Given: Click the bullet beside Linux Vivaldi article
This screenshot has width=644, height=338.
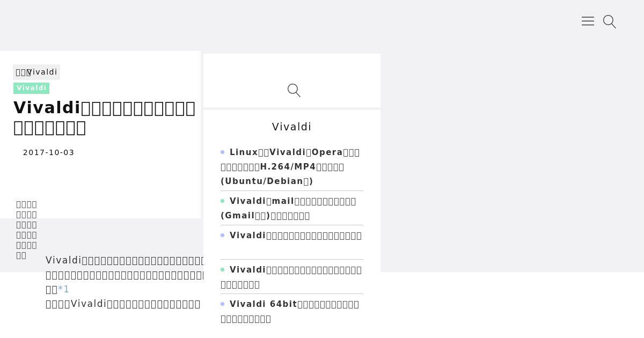Looking at the screenshot, I should pyautogui.click(x=223, y=152).
